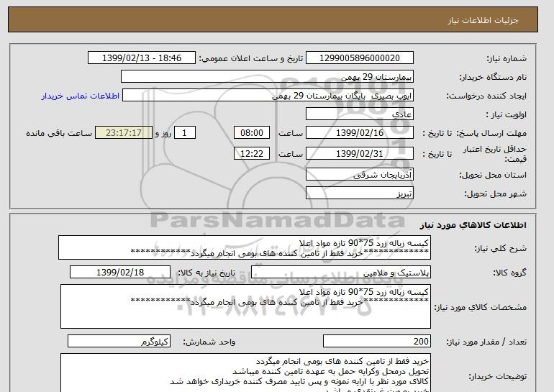Click the توضیحات خریدار label
The image size is (554, 392).
pyautogui.click(x=497, y=376)
